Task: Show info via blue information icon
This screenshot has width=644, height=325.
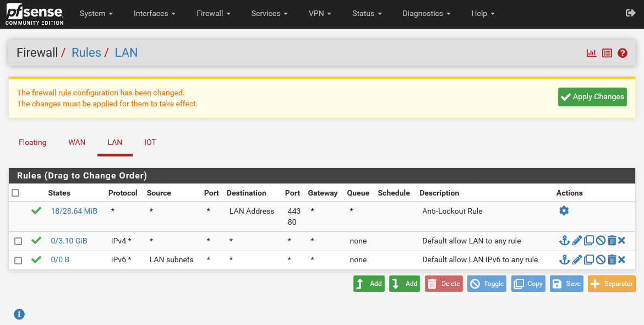Action: click(19, 314)
